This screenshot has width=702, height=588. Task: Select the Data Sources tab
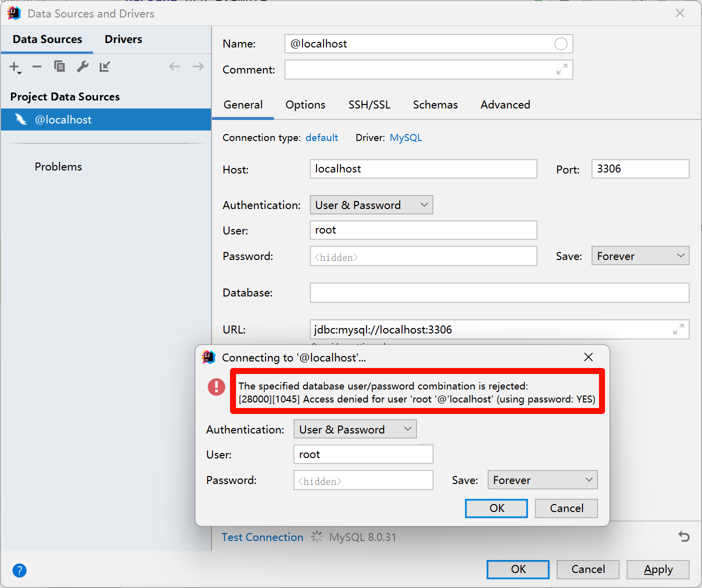click(47, 39)
